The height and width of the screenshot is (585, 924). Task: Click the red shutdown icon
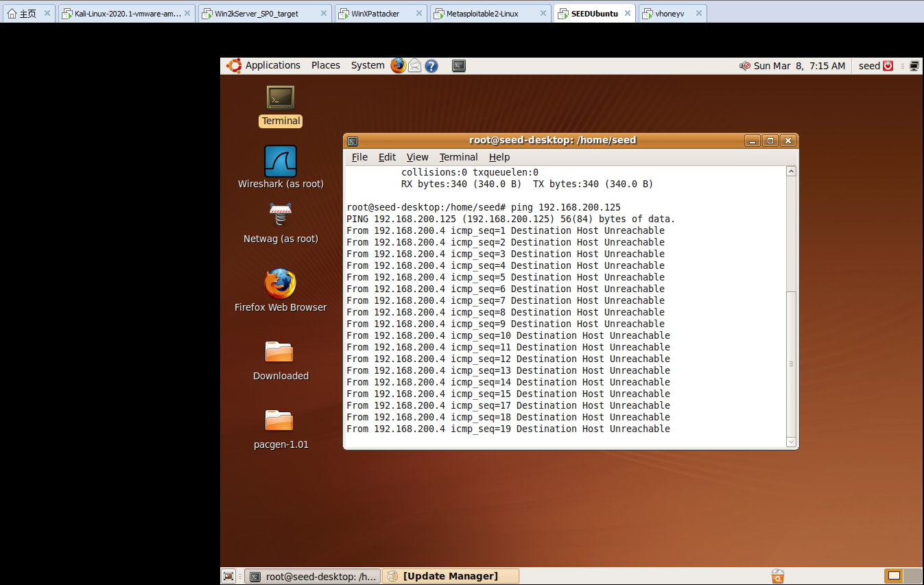888,66
